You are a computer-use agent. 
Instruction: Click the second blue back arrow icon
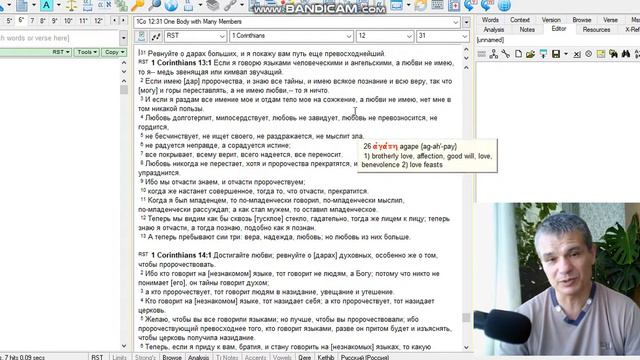[x=486, y=5]
